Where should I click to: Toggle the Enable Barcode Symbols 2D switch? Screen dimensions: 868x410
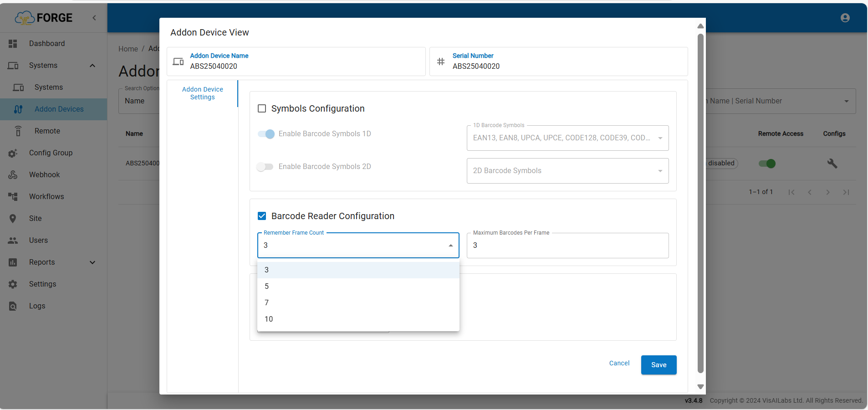pos(265,167)
